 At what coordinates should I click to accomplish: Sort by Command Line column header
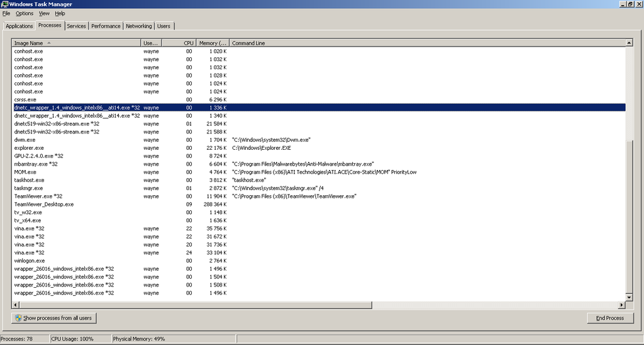click(x=427, y=43)
